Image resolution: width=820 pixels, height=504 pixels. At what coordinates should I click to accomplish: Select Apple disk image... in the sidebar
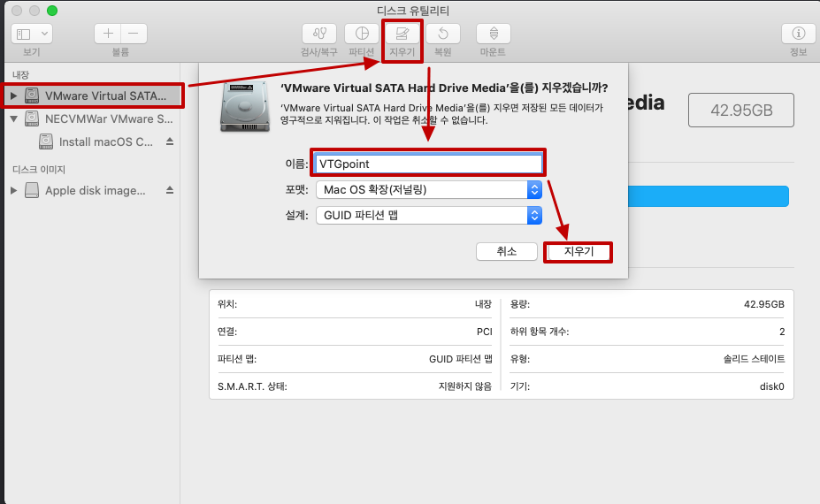(96, 190)
